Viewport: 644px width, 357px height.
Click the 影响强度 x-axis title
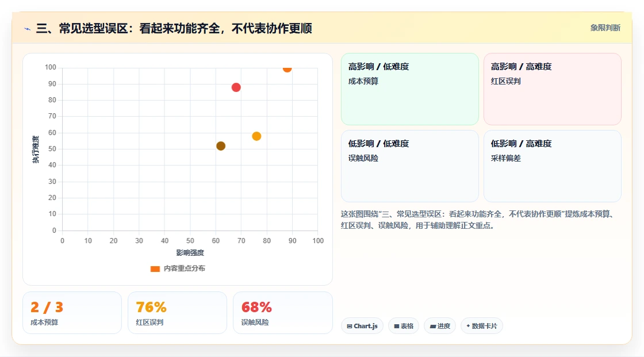(x=190, y=252)
